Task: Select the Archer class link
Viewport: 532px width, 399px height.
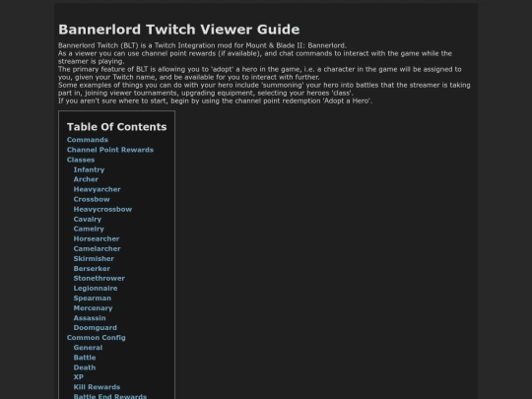Action: (86, 179)
